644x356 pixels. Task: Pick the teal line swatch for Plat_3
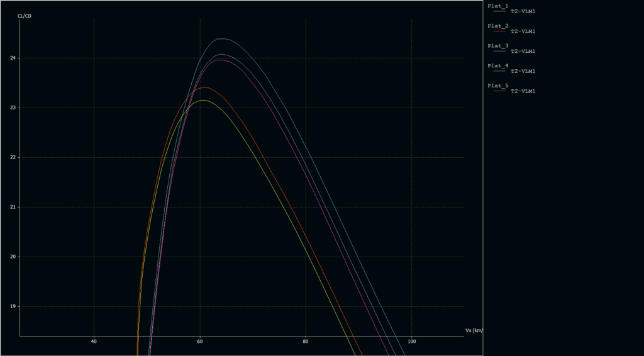[x=499, y=51]
